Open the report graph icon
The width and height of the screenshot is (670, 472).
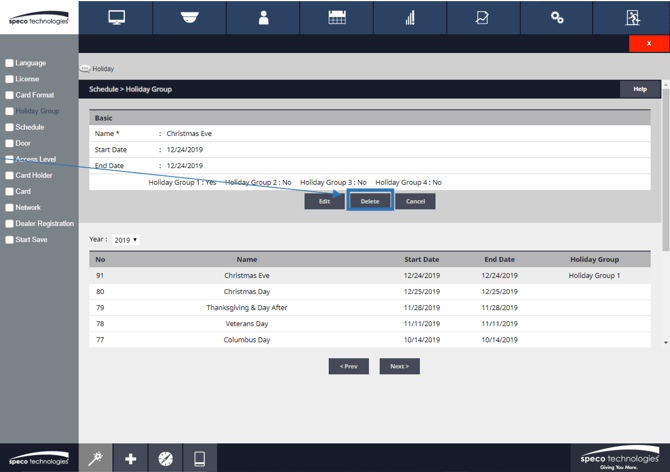[x=482, y=18]
